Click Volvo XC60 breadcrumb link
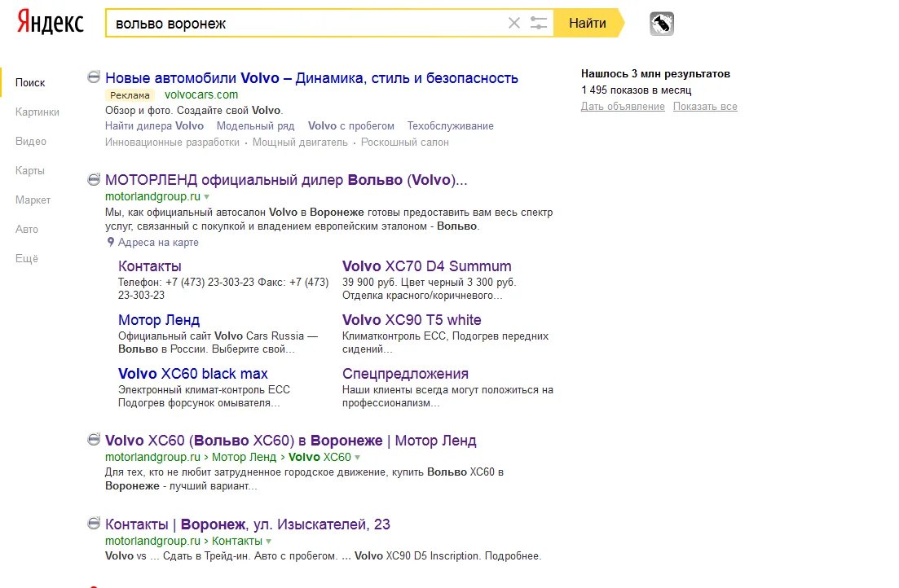The image size is (899, 588). (x=319, y=458)
